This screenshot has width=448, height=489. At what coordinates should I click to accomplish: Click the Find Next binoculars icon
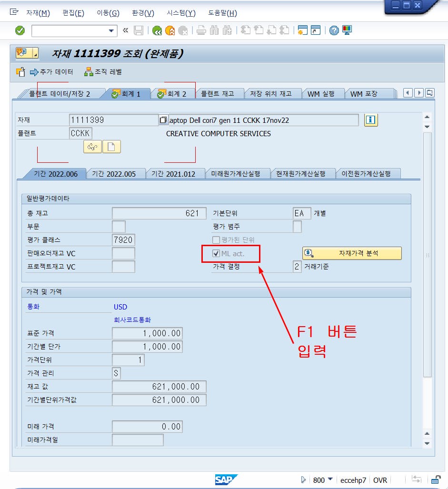pyautogui.click(x=227, y=30)
